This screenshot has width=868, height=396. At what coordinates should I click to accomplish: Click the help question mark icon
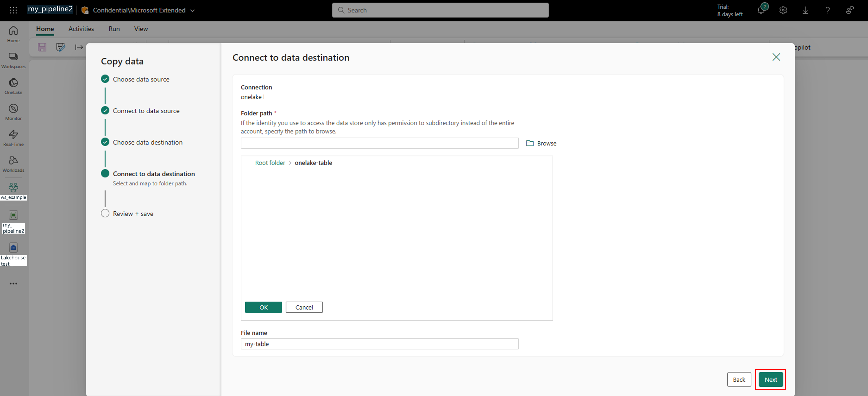828,10
